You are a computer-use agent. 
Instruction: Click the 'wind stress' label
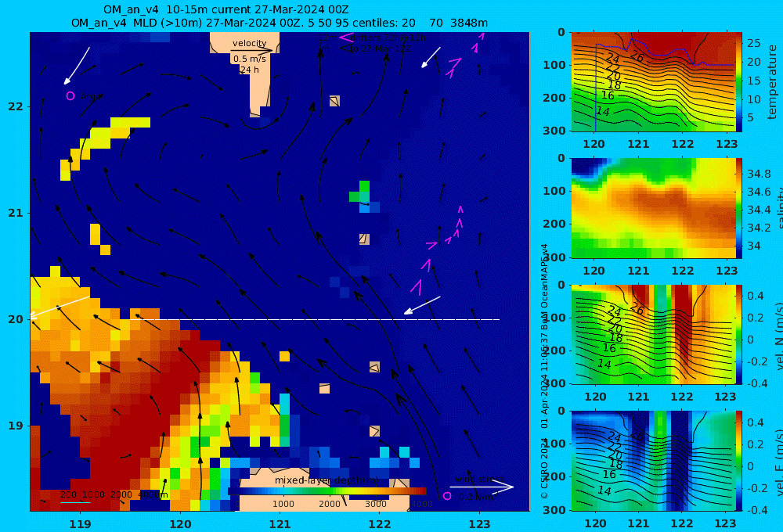click(479, 479)
